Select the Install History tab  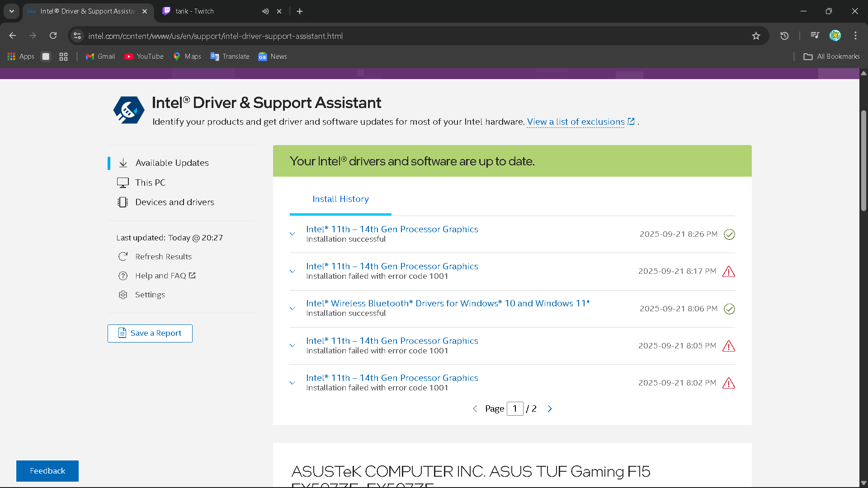[340, 199]
